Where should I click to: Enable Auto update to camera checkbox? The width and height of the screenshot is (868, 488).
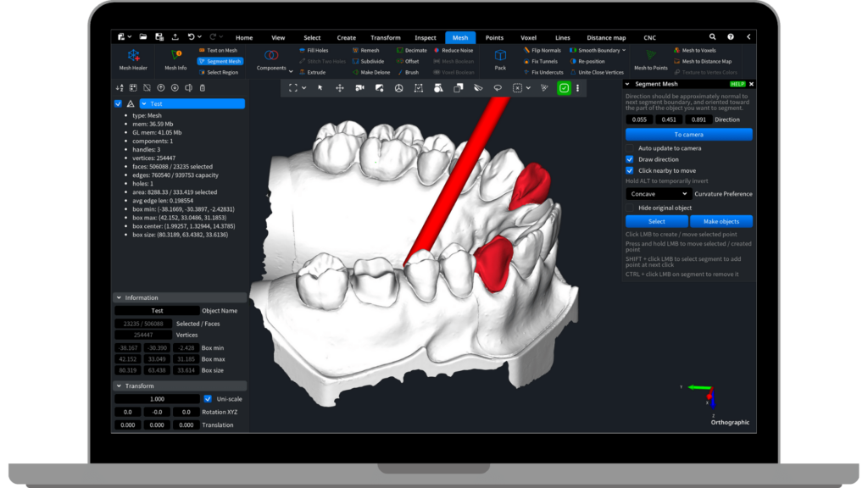click(629, 148)
